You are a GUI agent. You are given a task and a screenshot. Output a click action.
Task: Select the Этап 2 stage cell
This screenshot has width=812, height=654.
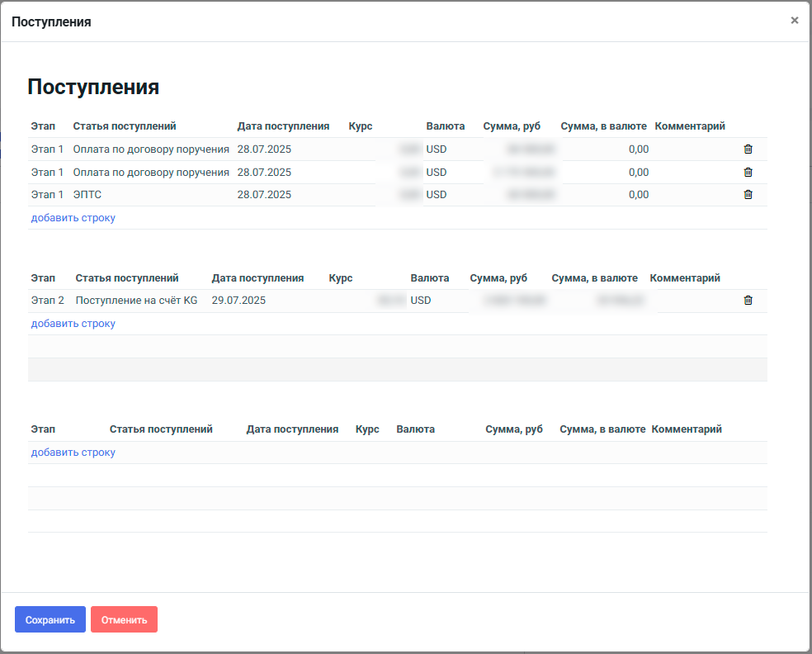click(48, 301)
